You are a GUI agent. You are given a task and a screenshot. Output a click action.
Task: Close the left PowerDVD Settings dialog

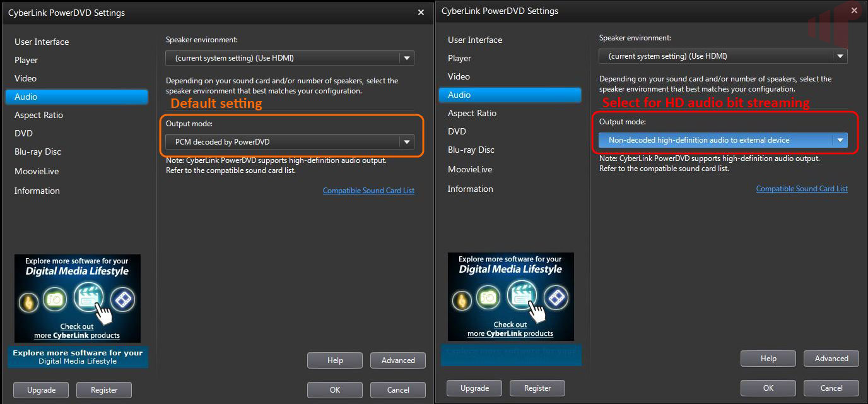[421, 12]
